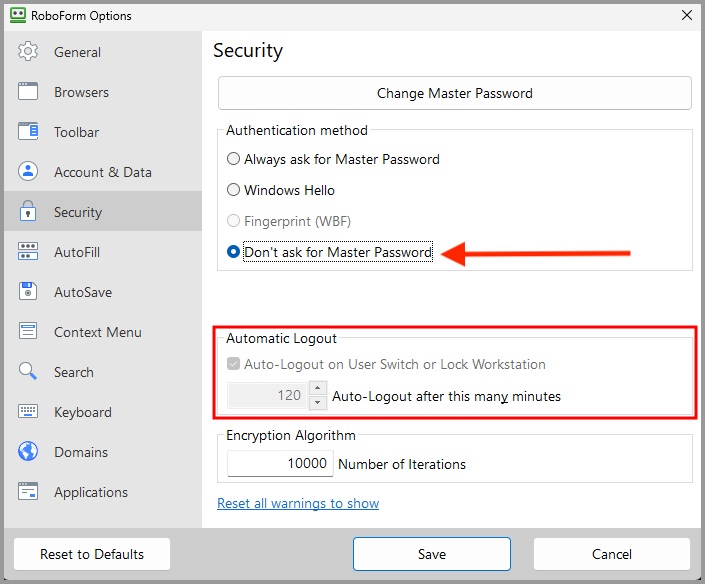Open Applications settings
Image resolution: width=705 pixels, height=584 pixels.
point(103,492)
